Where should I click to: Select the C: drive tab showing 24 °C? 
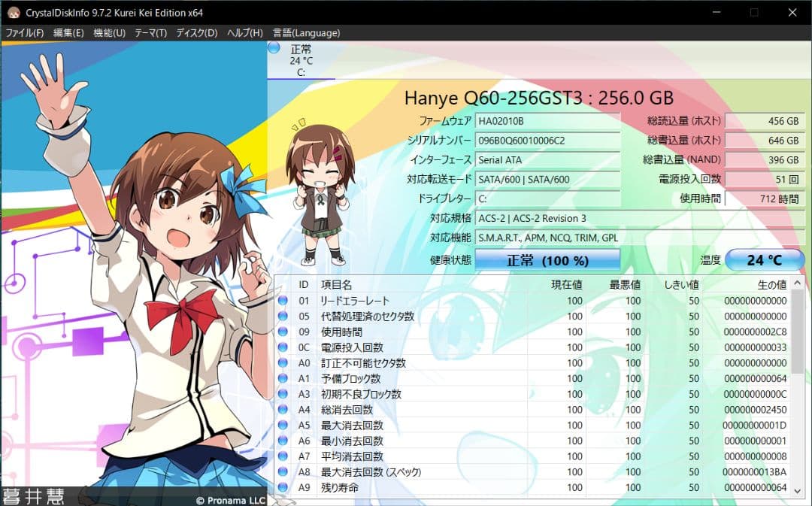tap(301, 61)
